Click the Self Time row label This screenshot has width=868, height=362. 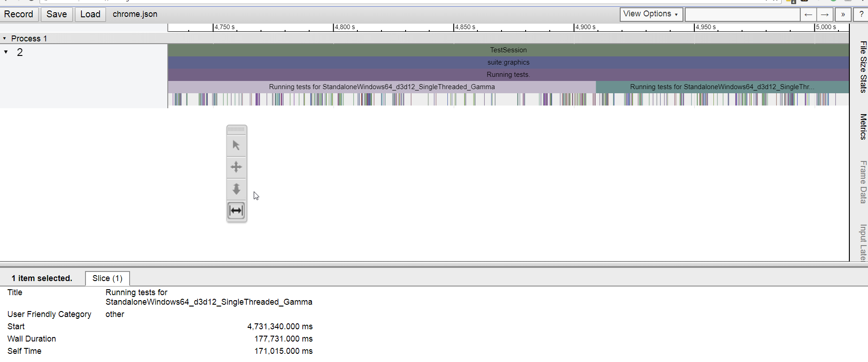(x=25, y=351)
